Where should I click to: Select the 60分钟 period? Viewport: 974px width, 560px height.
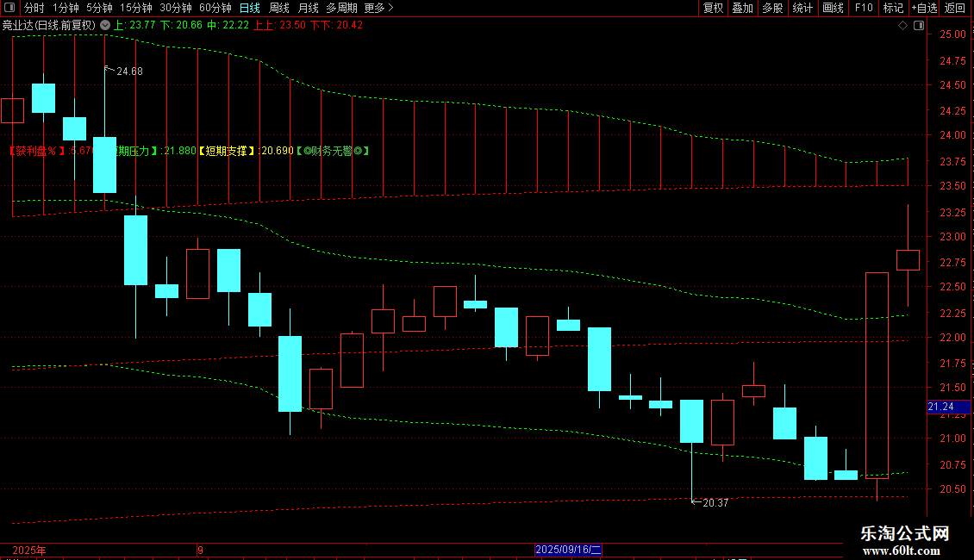(215, 8)
